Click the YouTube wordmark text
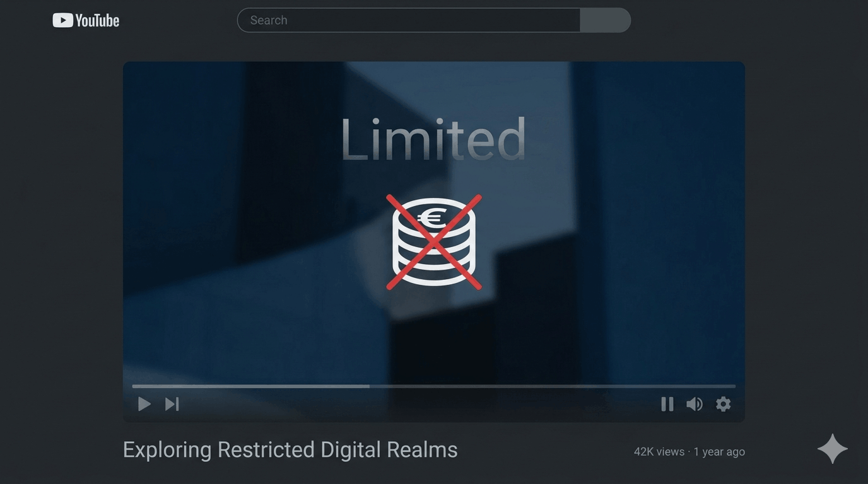Screen dimensions: 868x484 click(97, 21)
